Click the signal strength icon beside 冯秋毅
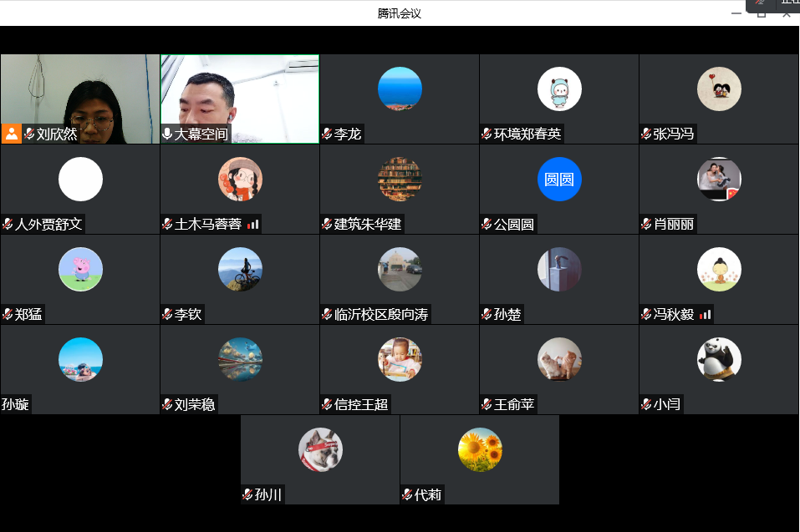The height and width of the screenshot is (532, 800). 705,314
